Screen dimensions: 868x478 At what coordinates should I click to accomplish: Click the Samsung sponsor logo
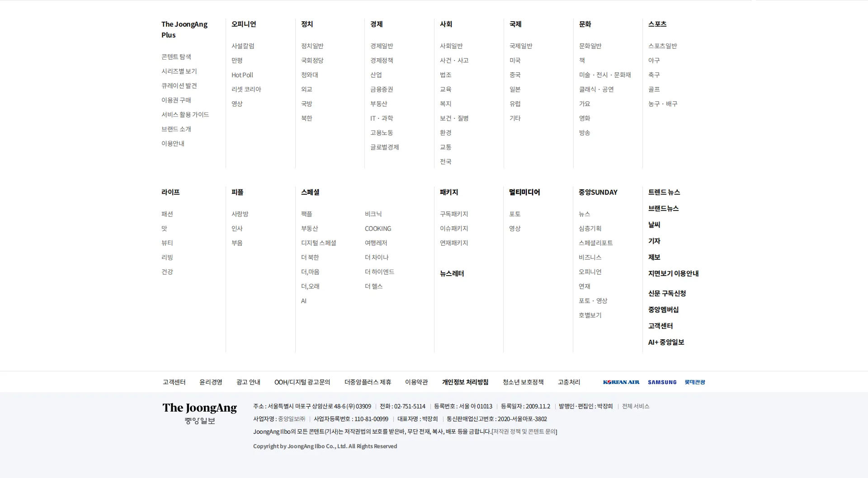pos(662,382)
